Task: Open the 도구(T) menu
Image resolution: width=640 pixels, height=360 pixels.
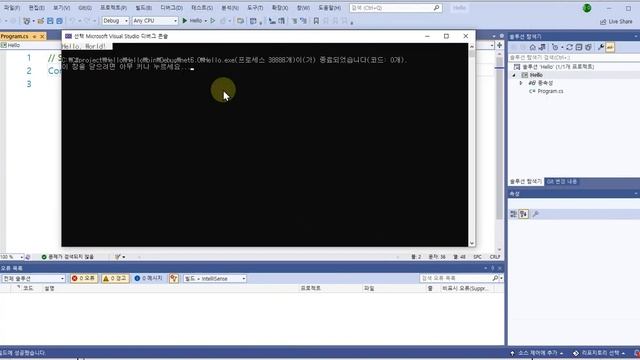Action: coord(255,8)
